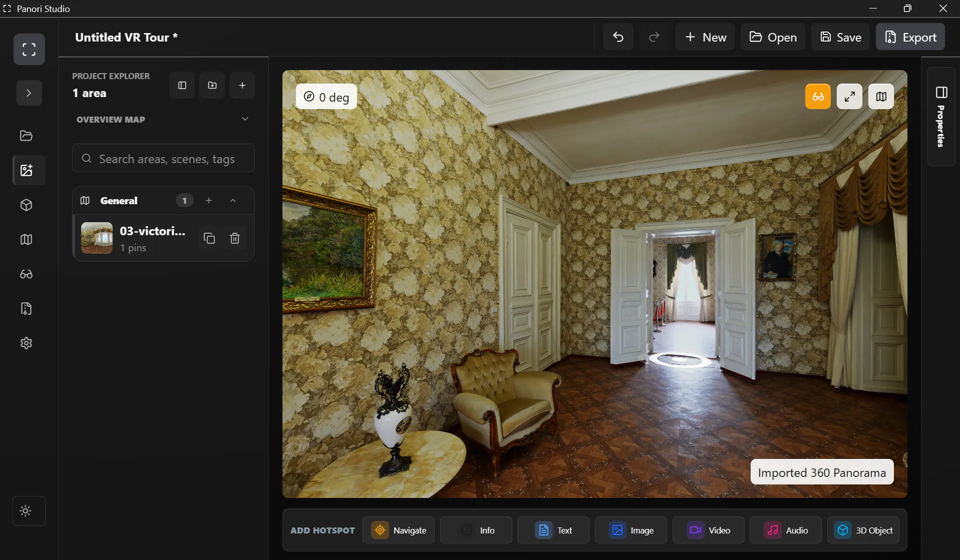Click the Open project button

[773, 37]
